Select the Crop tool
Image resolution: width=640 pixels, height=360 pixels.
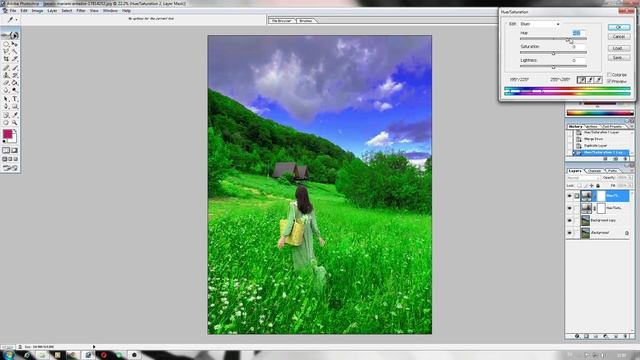click(x=6, y=59)
